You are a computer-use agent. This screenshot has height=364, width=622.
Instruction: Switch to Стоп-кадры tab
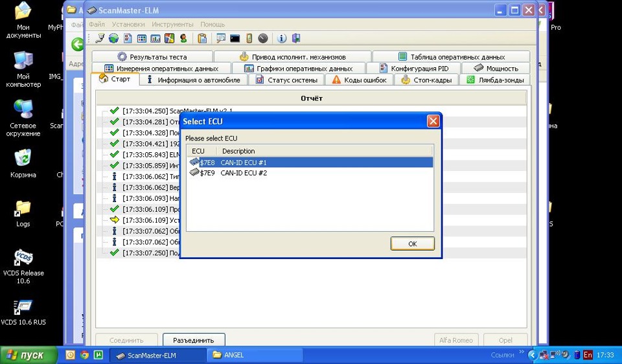426,80
